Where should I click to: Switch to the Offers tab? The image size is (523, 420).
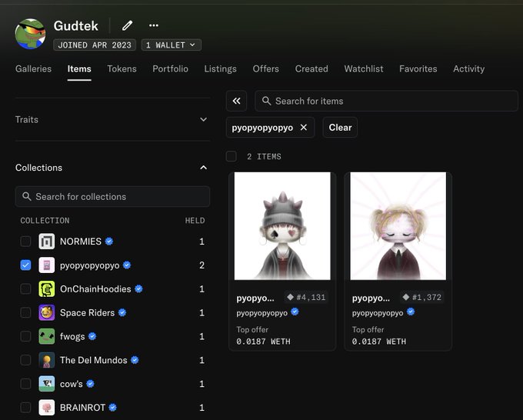pyautogui.click(x=265, y=69)
